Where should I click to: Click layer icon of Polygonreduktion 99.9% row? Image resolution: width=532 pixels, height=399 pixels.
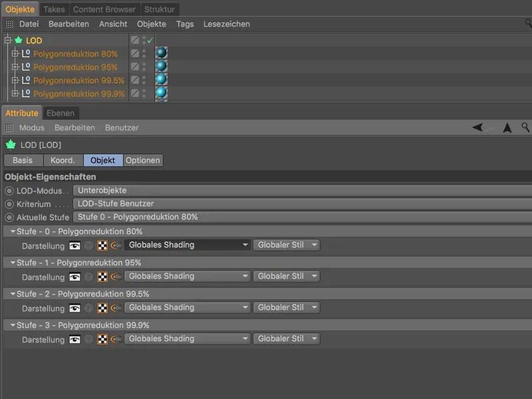[x=135, y=93]
